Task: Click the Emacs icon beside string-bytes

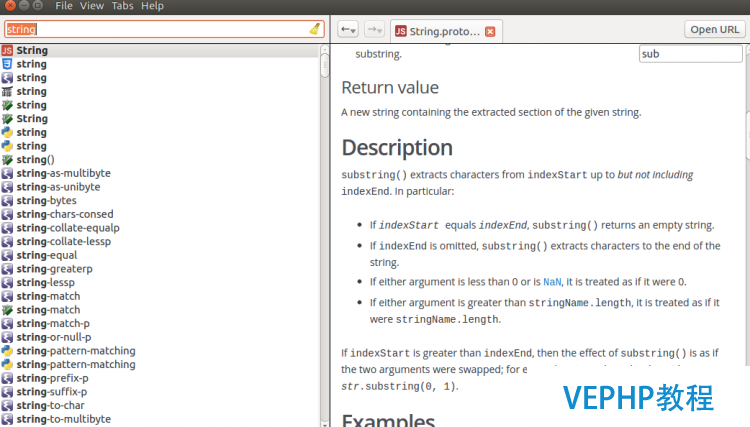Action: click(7, 200)
